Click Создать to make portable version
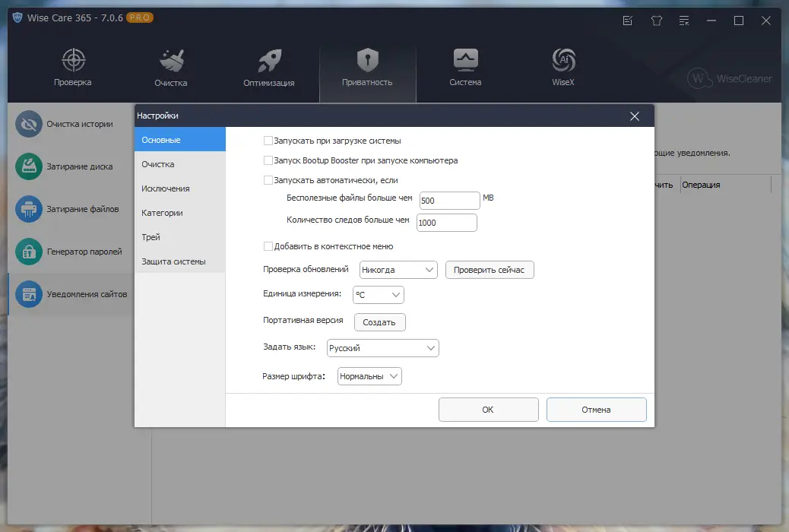This screenshot has width=789, height=532. pyautogui.click(x=379, y=322)
